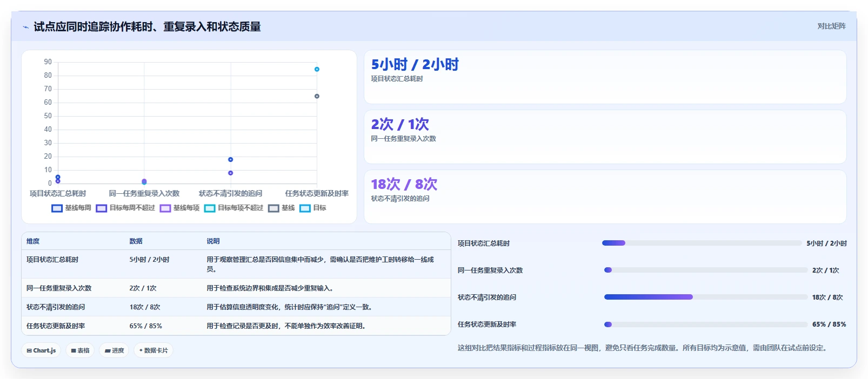This screenshot has height=379, width=868.
Task: Toggle the 目标 legend swatch
Action: tap(305, 208)
